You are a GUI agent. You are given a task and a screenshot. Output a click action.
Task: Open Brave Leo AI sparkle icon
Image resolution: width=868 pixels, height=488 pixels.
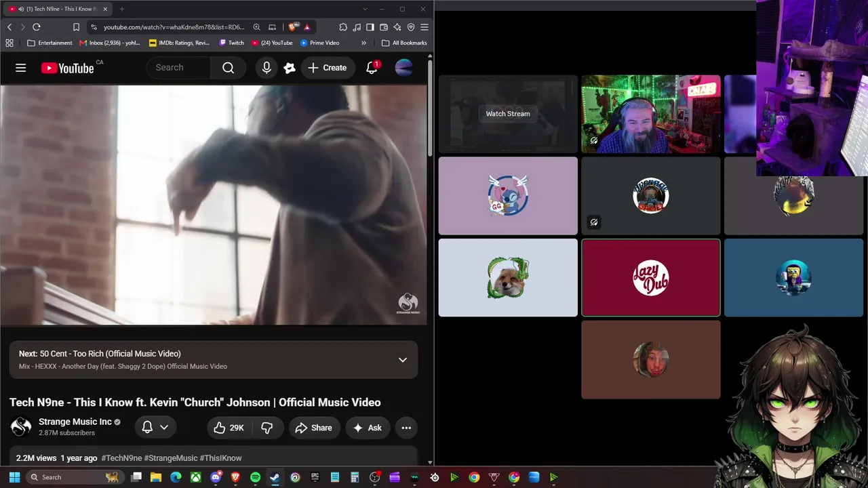point(397,27)
